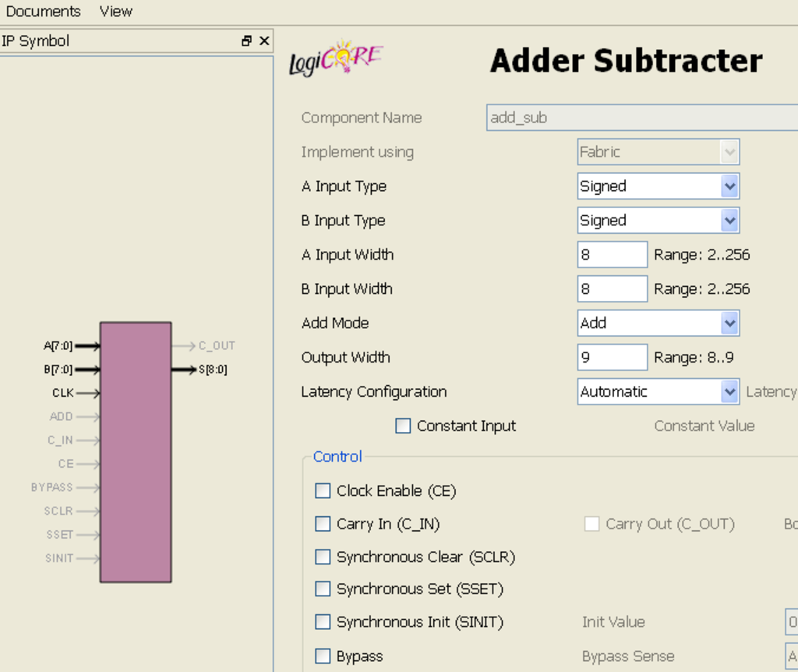
Task: Click the LogiCORE logo
Action: click(x=336, y=60)
